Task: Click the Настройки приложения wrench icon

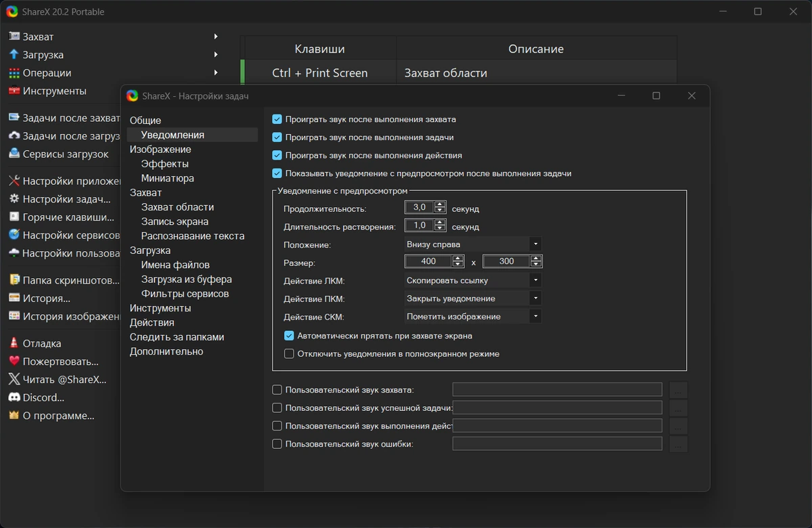Action: (x=14, y=181)
